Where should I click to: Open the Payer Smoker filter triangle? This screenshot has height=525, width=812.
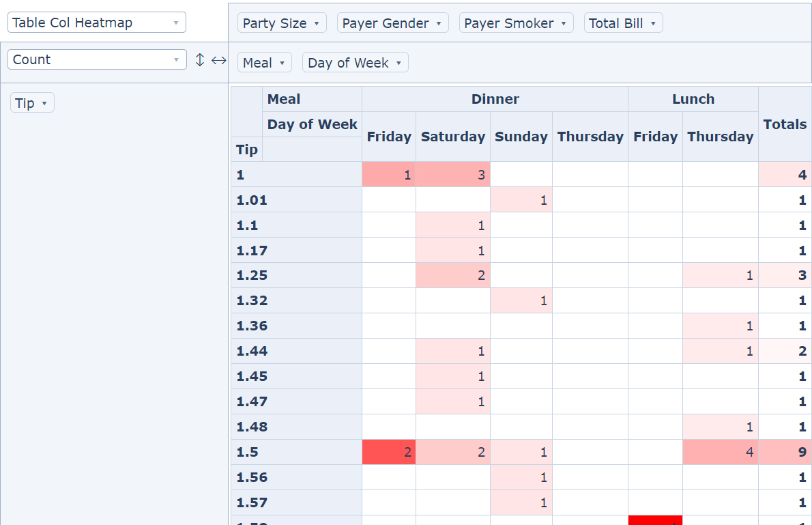point(564,23)
